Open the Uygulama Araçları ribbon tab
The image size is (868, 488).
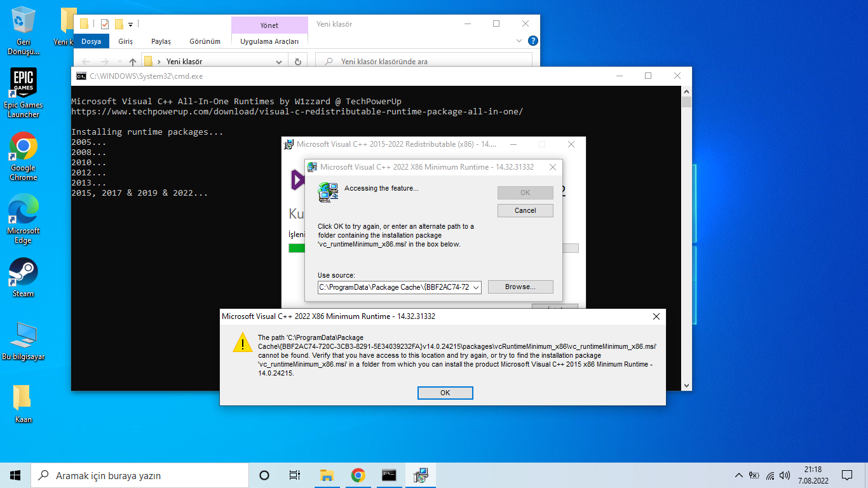[269, 41]
